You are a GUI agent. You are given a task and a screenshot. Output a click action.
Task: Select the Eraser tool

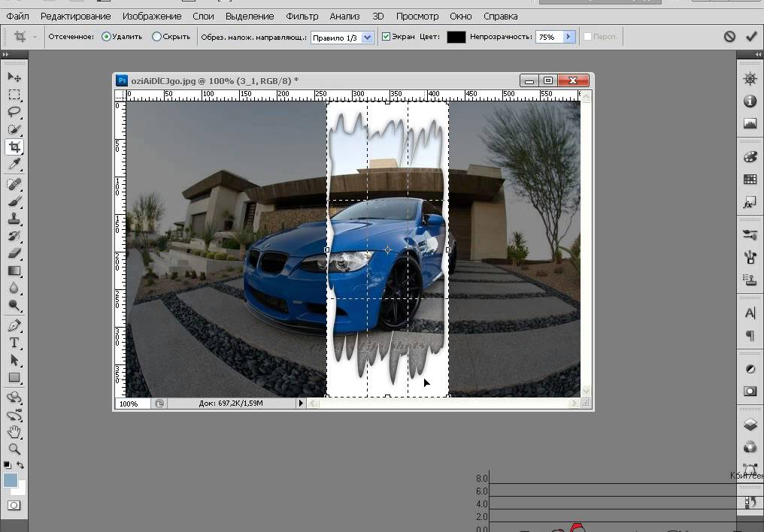point(14,253)
